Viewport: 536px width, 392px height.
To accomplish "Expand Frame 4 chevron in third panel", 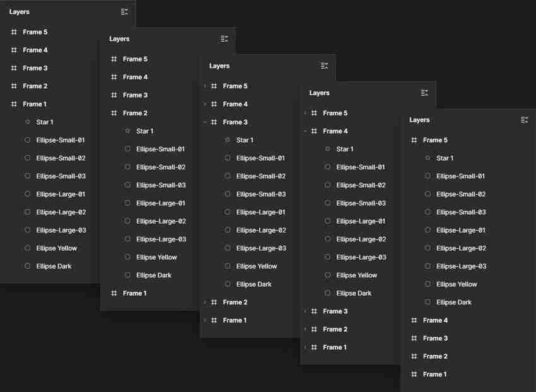I will tap(204, 104).
